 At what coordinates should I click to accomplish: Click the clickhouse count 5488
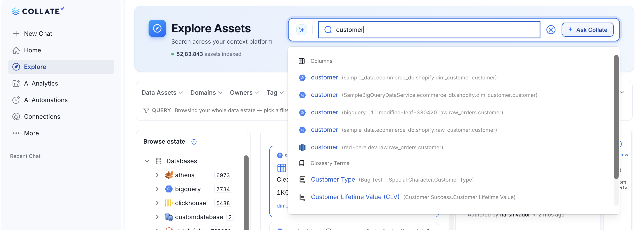(x=223, y=203)
